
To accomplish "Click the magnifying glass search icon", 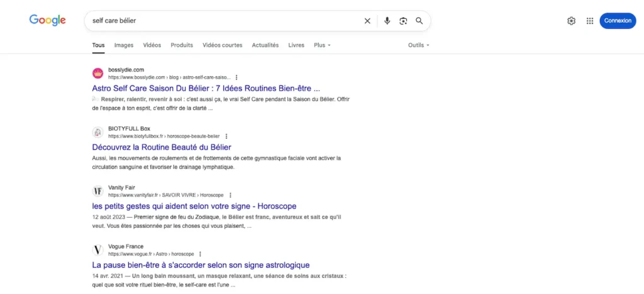I will click(x=419, y=21).
